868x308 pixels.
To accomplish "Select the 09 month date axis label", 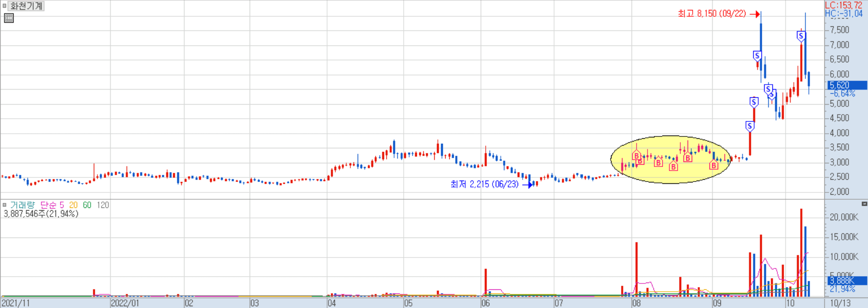I will (x=717, y=303).
